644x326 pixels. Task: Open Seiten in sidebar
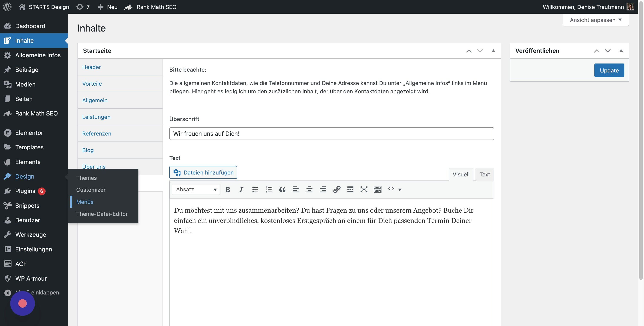point(34,99)
